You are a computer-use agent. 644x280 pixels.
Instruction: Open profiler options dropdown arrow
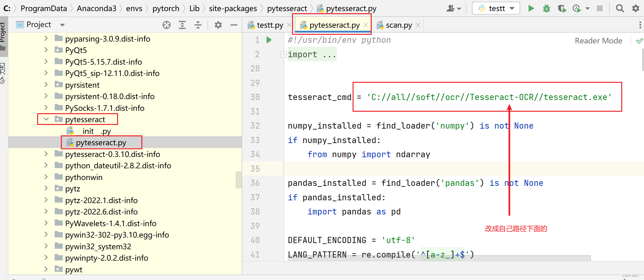coord(587,9)
